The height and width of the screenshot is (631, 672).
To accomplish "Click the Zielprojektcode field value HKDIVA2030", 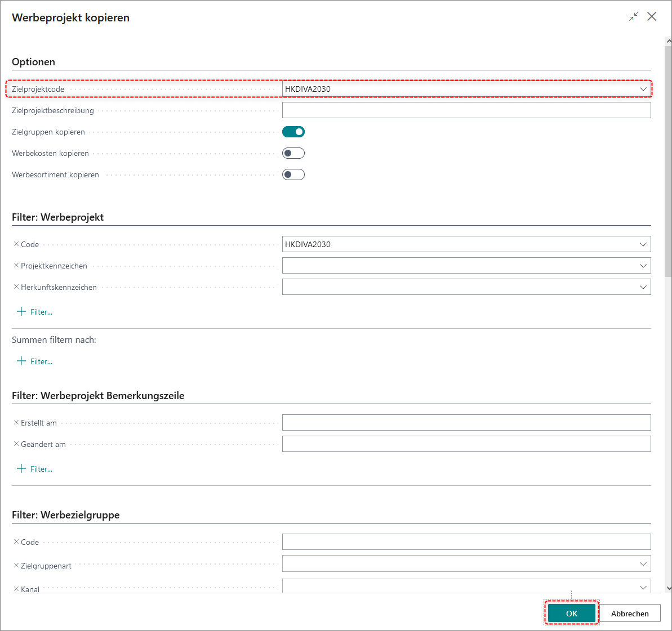I will coord(308,89).
